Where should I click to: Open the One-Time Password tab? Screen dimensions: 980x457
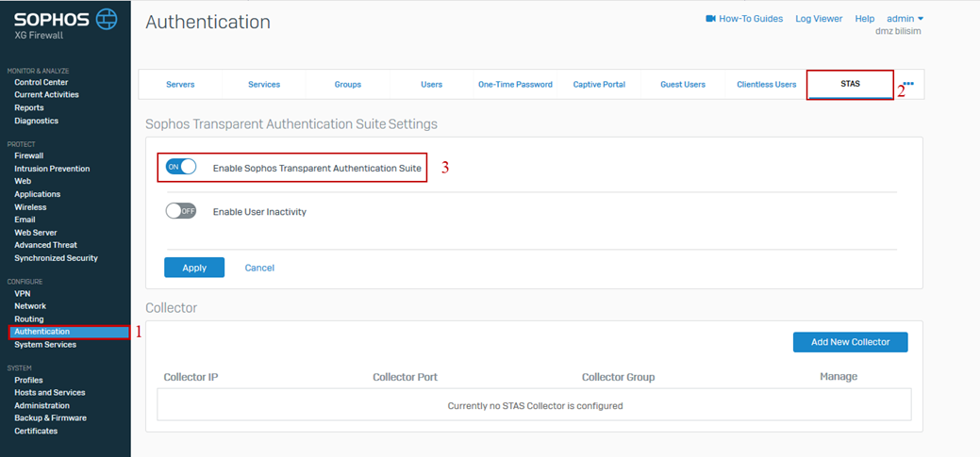[515, 84]
